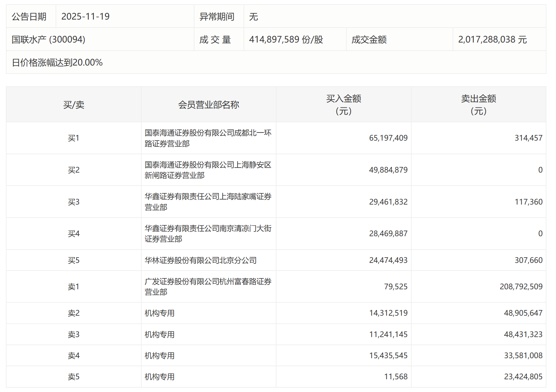Click 机构专用 in the 卖5 row
556x392 pixels.
160,377
